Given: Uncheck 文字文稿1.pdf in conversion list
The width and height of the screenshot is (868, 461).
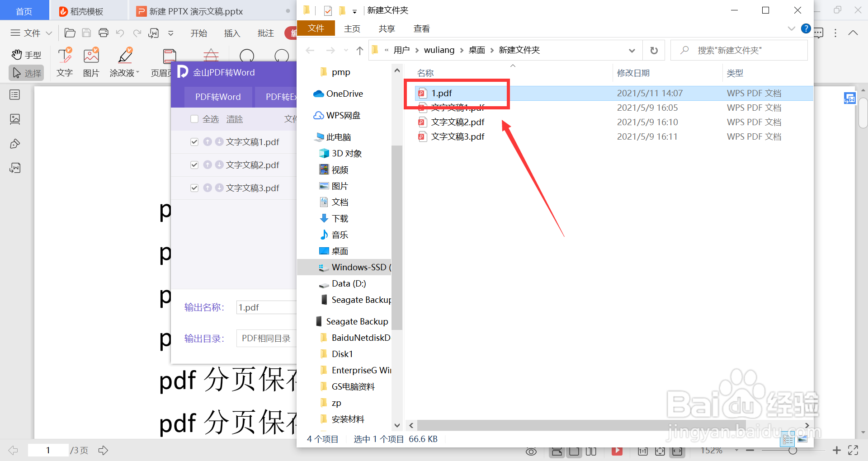Looking at the screenshot, I should [194, 141].
